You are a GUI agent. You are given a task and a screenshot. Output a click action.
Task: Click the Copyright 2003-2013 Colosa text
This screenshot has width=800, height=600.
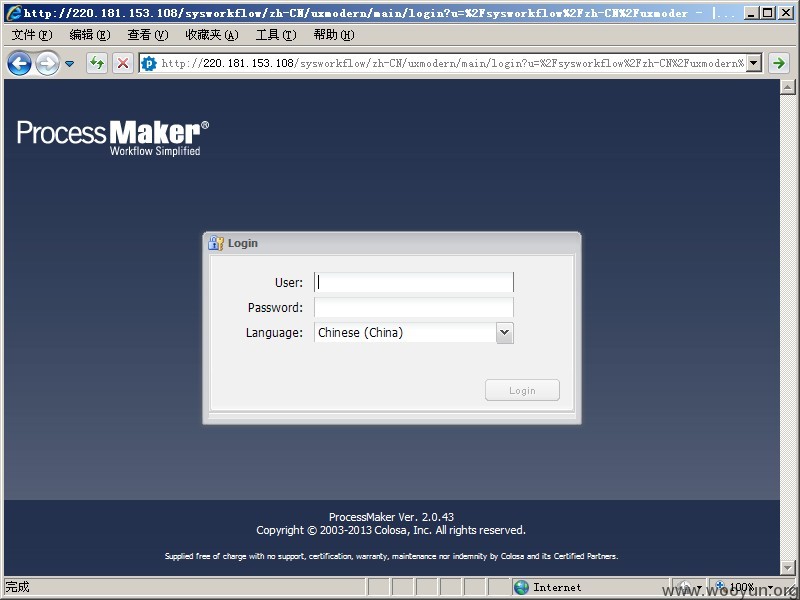[391, 530]
